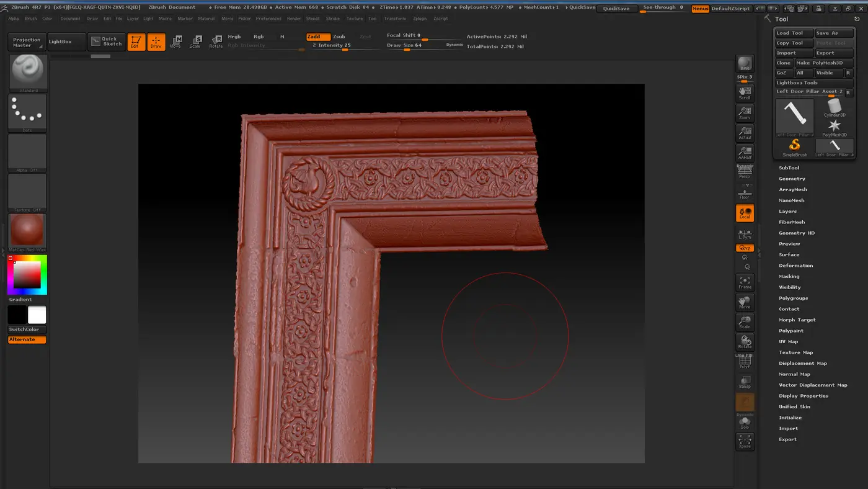868x489 pixels.
Task: Enable Zsub mode
Action: [x=339, y=37]
